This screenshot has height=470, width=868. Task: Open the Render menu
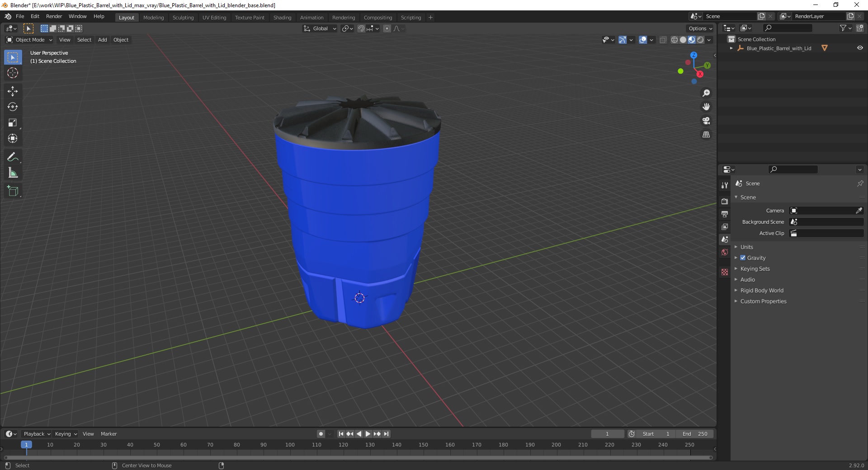[54, 16]
